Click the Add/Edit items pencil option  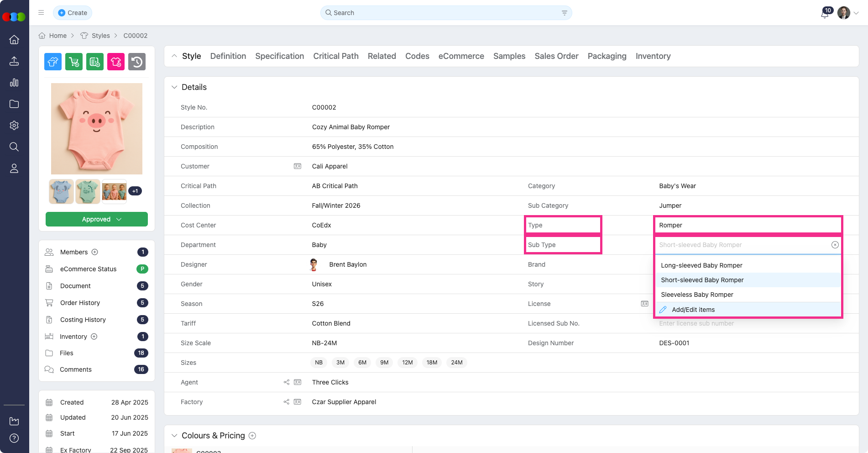(x=693, y=310)
